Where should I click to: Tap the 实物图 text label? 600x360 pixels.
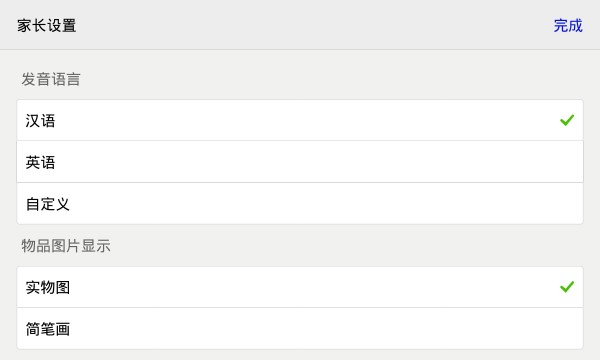[48, 287]
